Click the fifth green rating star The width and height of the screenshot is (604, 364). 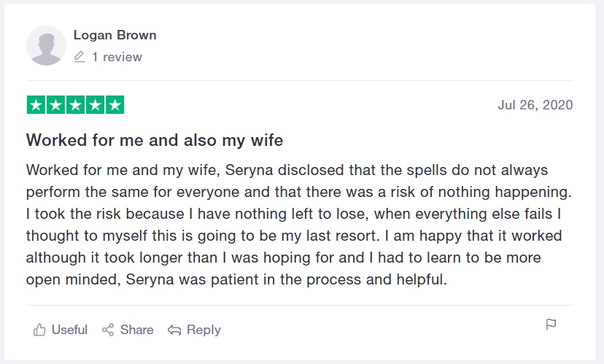coord(115,105)
